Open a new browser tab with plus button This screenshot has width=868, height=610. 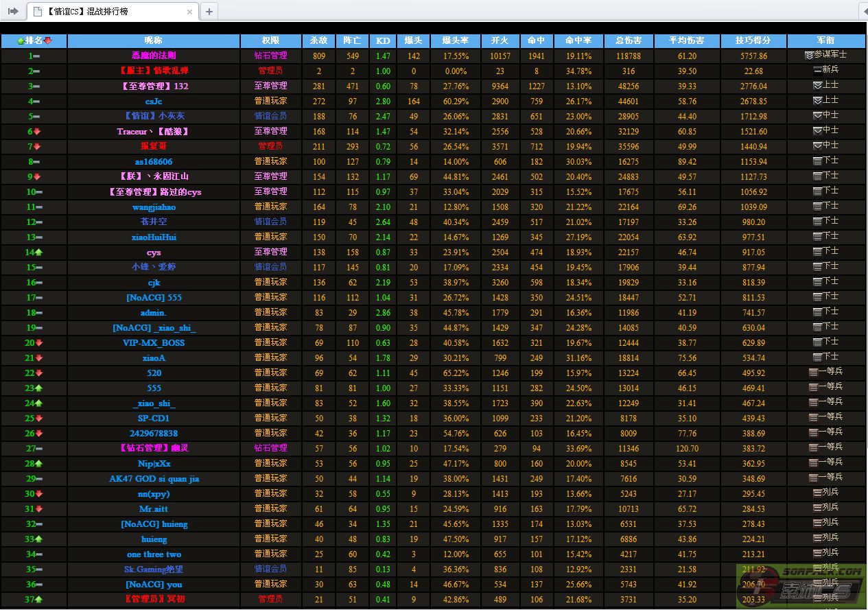point(209,11)
